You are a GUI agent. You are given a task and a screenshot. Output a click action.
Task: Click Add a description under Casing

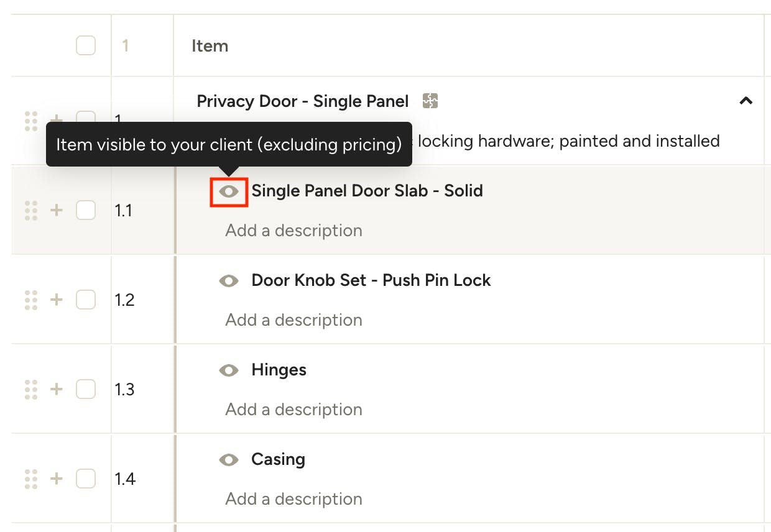point(293,498)
